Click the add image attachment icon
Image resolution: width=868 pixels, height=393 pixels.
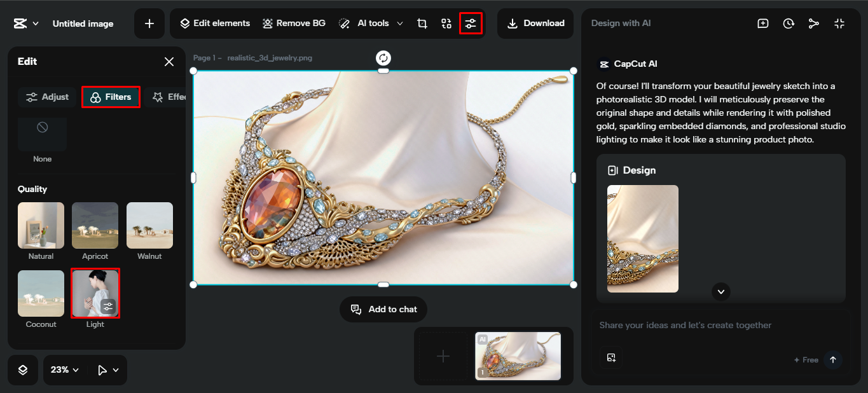coord(611,357)
